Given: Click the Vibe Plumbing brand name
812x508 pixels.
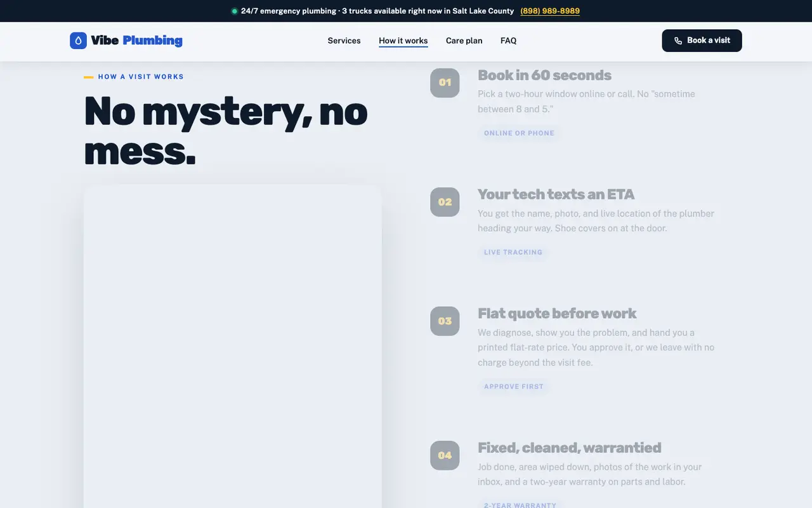Looking at the screenshot, I should point(136,41).
